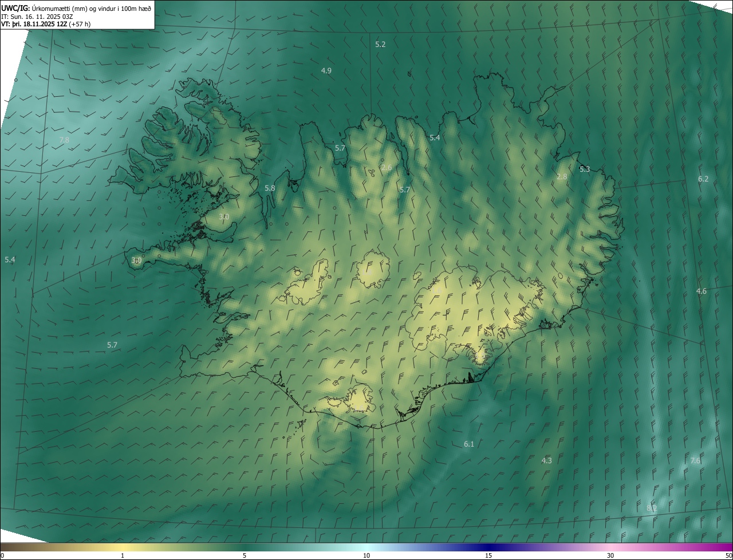733x560 pixels.
Task: Click the "7.6" value label
Action: pyautogui.click(x=695, y=460)
